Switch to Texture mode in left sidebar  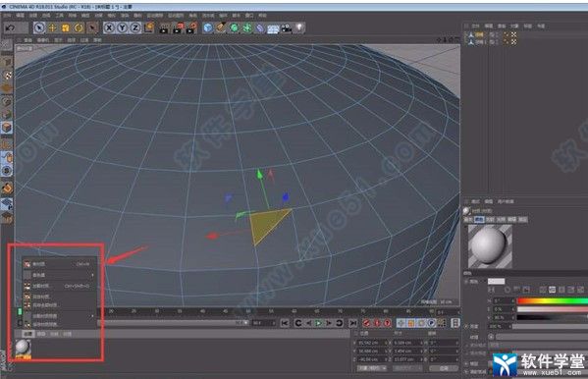pos(7,76)
